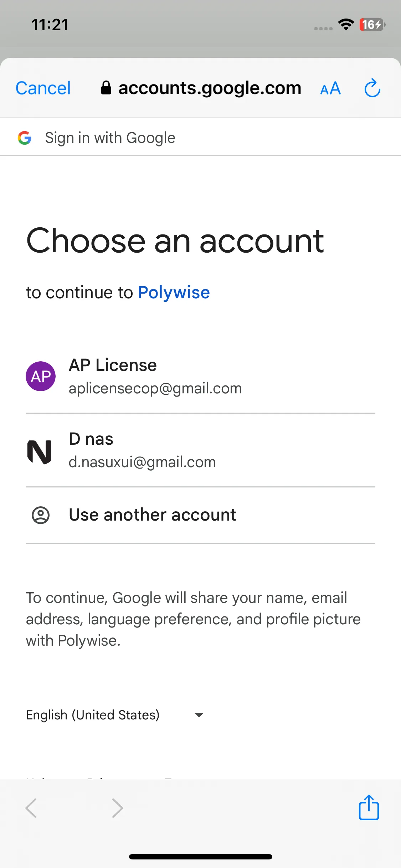Tap the purple AP avatar
Screen dimensions: 401x868
pos(41,376)
